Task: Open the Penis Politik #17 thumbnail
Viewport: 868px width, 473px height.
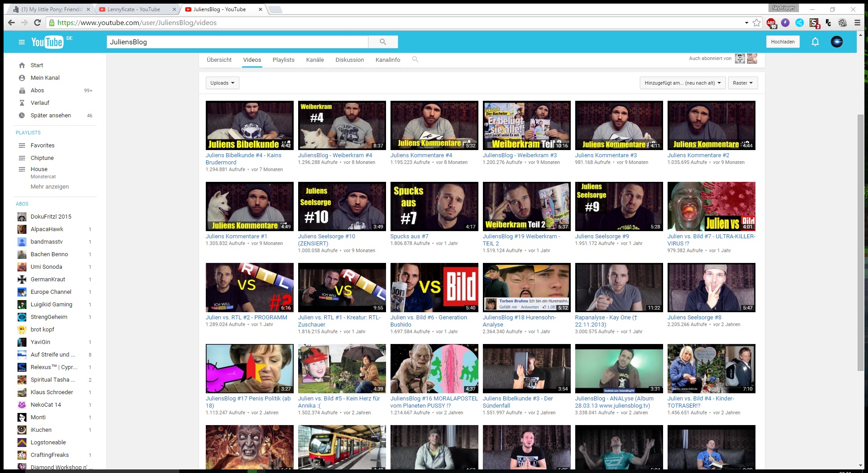Action: [x=250, y=369]
